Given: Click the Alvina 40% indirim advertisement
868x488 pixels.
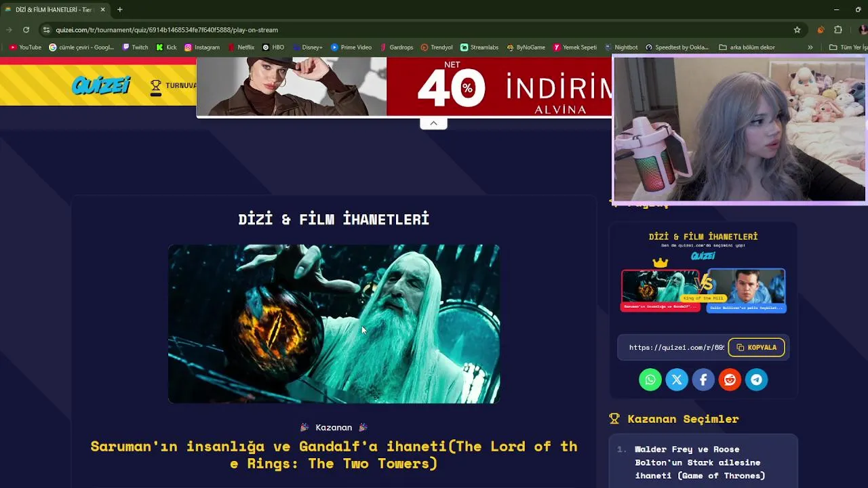Looking at the screenshot, I should [405, 87].
